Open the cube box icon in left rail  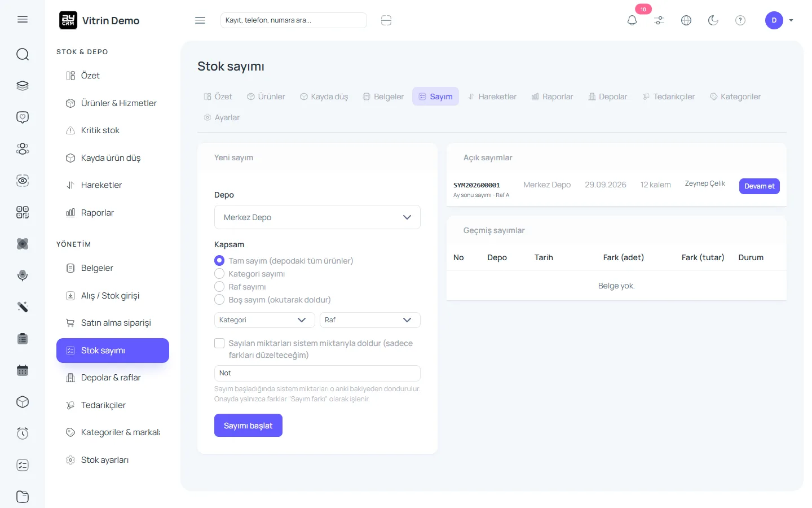[23, 402]
